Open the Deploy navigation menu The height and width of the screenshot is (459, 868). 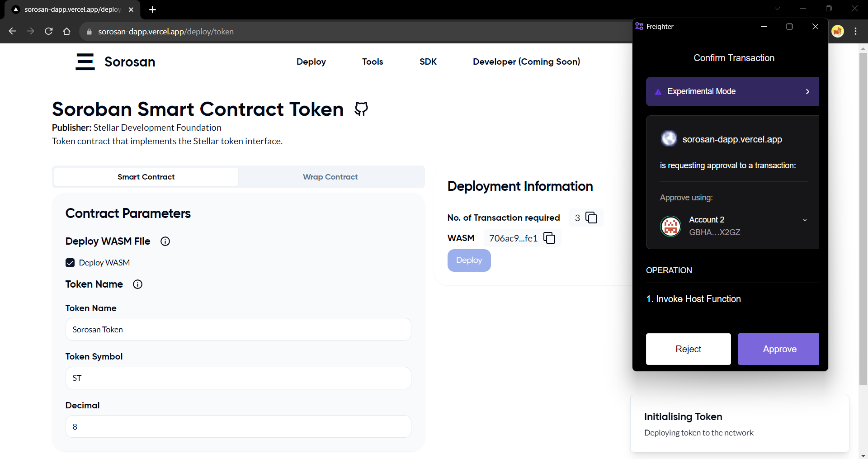point(311,62)
